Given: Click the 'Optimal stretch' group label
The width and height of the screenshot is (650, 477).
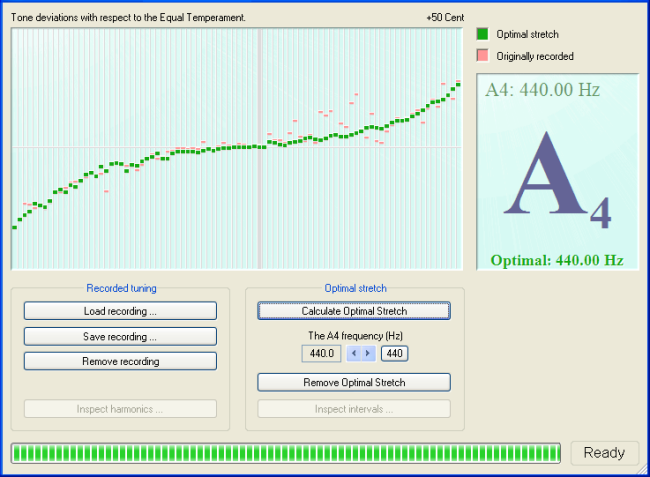Looking at the screenshot, I should click(356, 288).
